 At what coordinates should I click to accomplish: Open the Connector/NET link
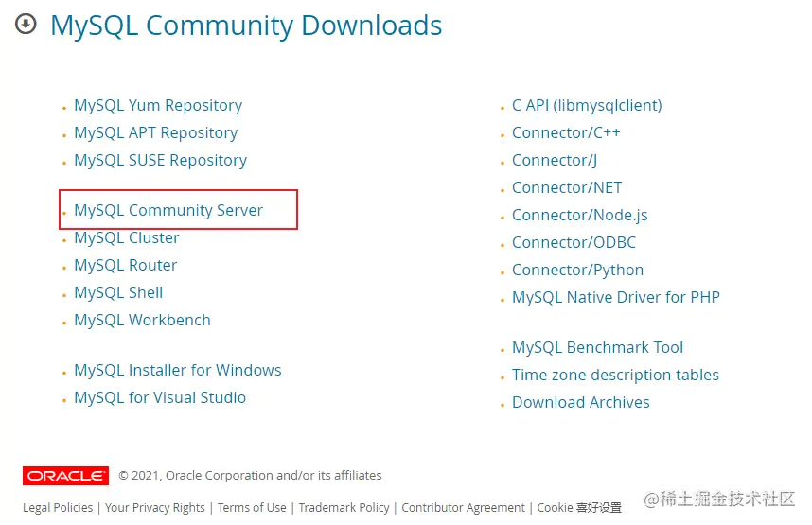[567, 187]
